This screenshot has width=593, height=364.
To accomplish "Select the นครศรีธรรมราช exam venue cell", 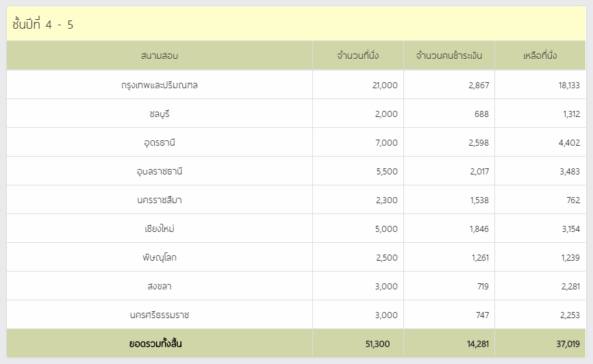I will coord(160,315).
